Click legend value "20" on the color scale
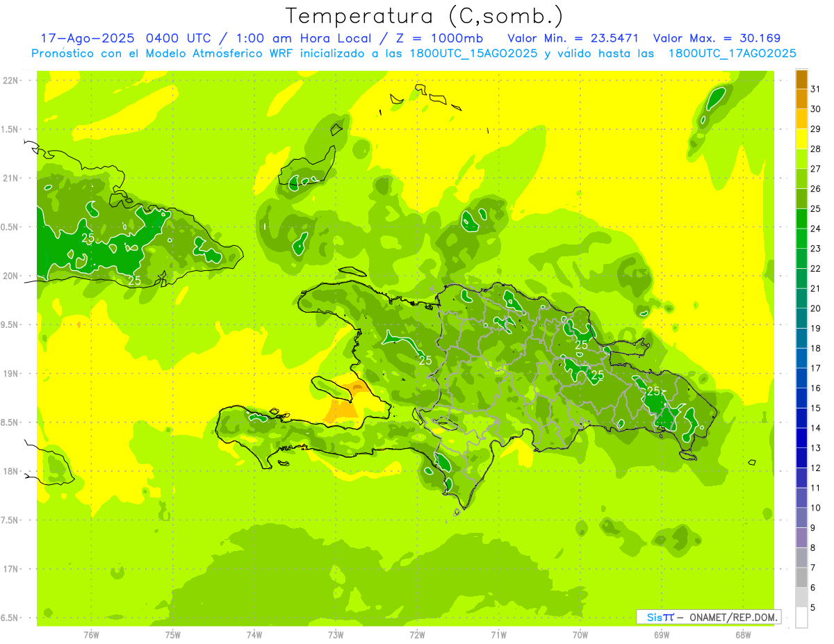 coord(816,308)
